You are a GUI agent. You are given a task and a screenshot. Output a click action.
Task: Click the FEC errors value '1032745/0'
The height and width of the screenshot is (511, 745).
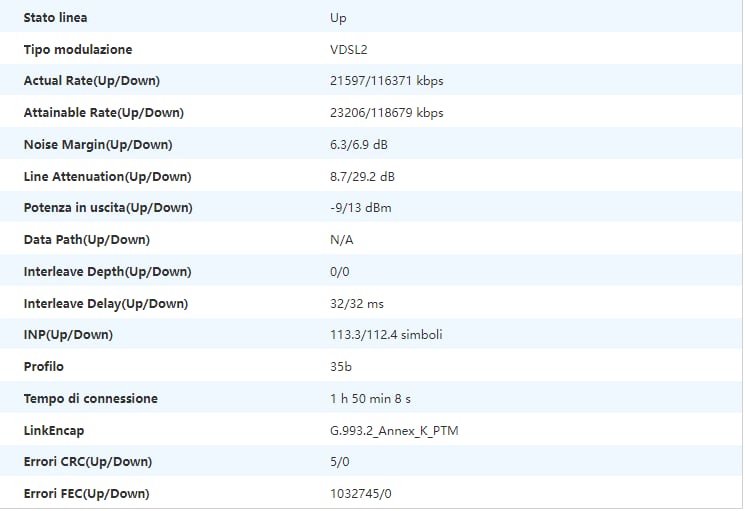361,493
